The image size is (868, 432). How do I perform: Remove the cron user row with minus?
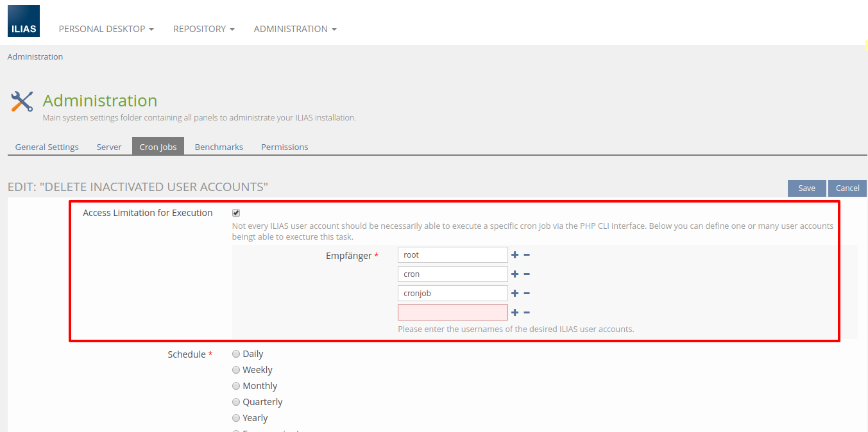pos(527,274)
